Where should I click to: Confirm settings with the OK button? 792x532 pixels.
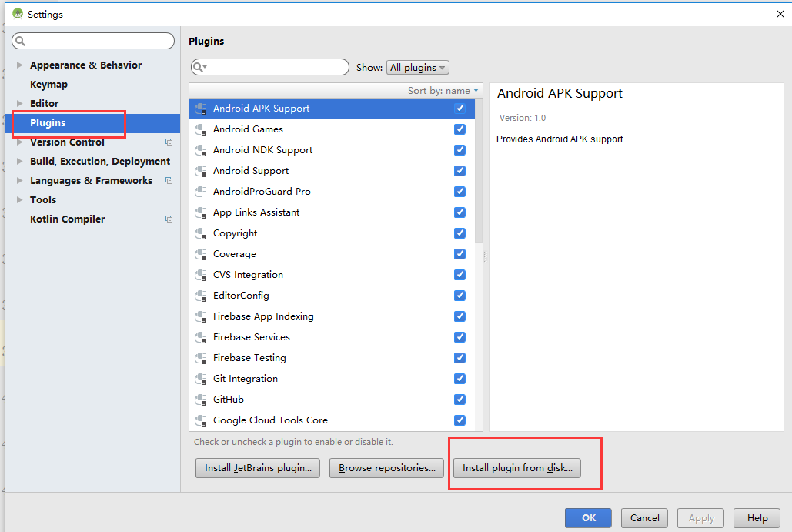[x=589, y=518]
